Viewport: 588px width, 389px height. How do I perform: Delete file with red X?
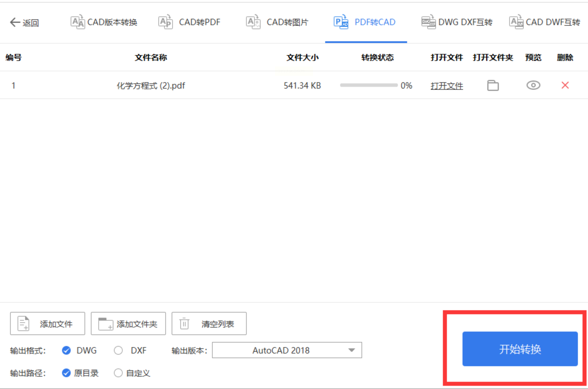(565, 85)
